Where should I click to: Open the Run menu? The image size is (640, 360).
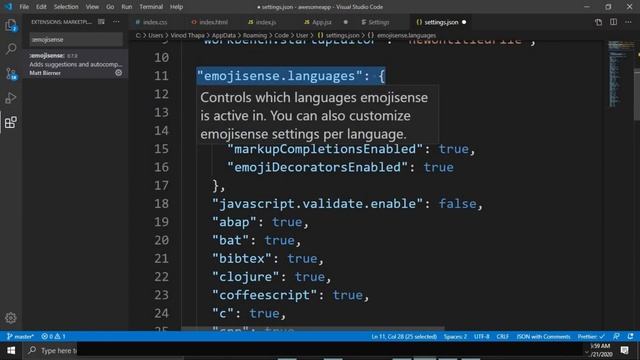point(127,7)
